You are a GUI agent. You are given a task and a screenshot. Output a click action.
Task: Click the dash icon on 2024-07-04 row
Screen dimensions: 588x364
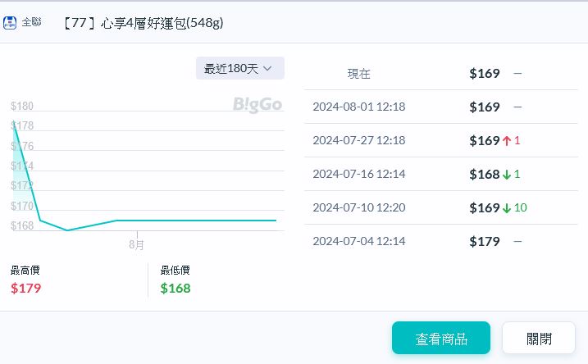[x=517, y=241]
